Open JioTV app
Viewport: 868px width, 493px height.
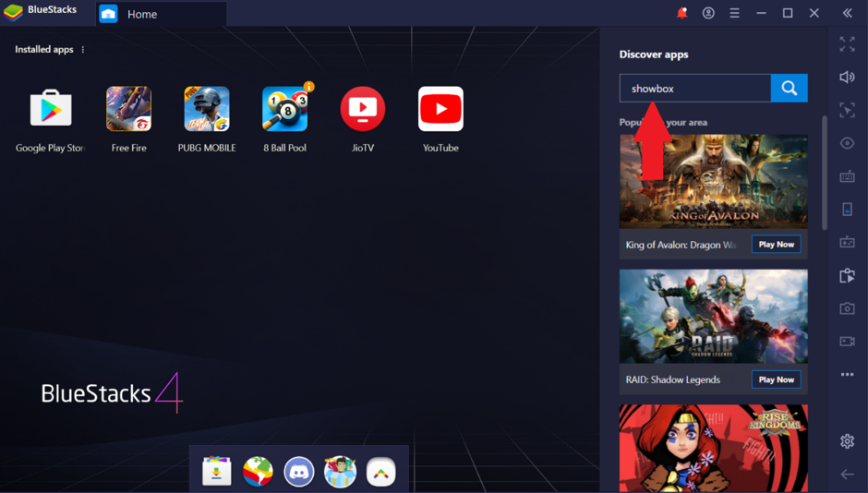click(x=363, y=110)
